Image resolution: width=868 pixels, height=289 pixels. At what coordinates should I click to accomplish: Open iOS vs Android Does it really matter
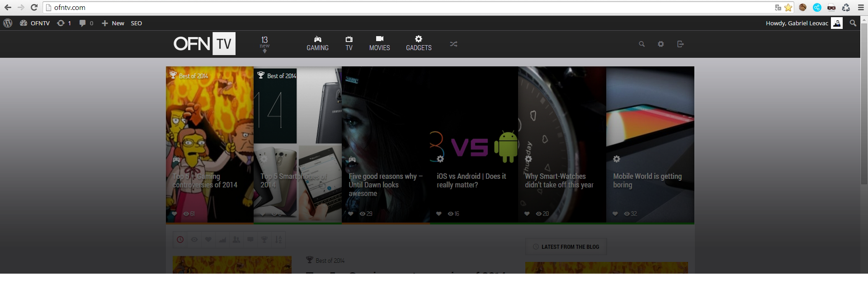point(474,144)
